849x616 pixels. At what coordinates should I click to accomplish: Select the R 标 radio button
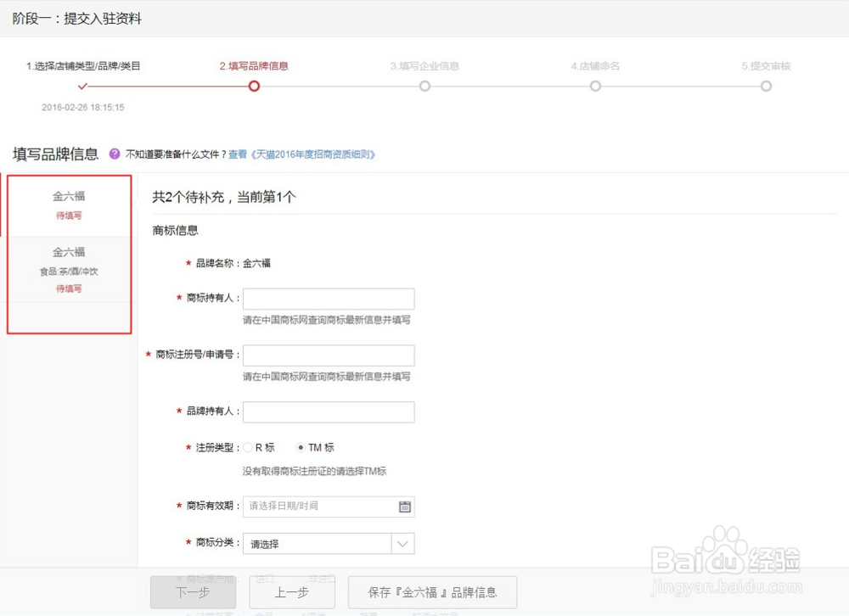pyautogui.click(x=248, y=448)
